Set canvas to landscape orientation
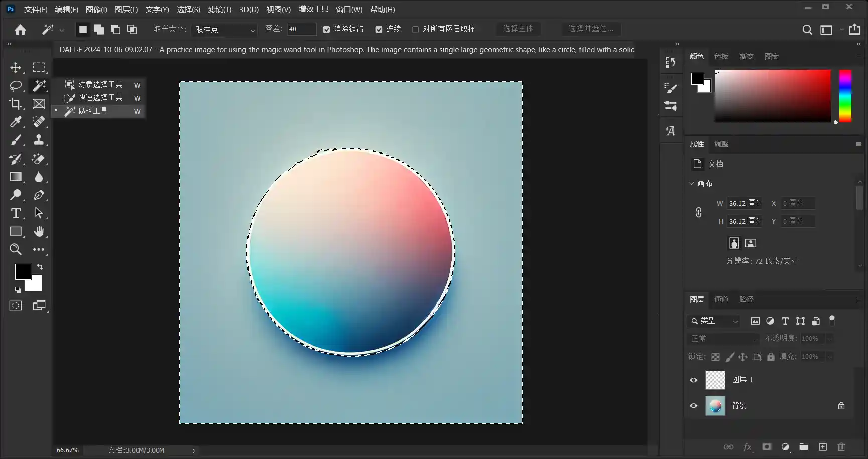 pyautogui.click(x=751, y=243)
